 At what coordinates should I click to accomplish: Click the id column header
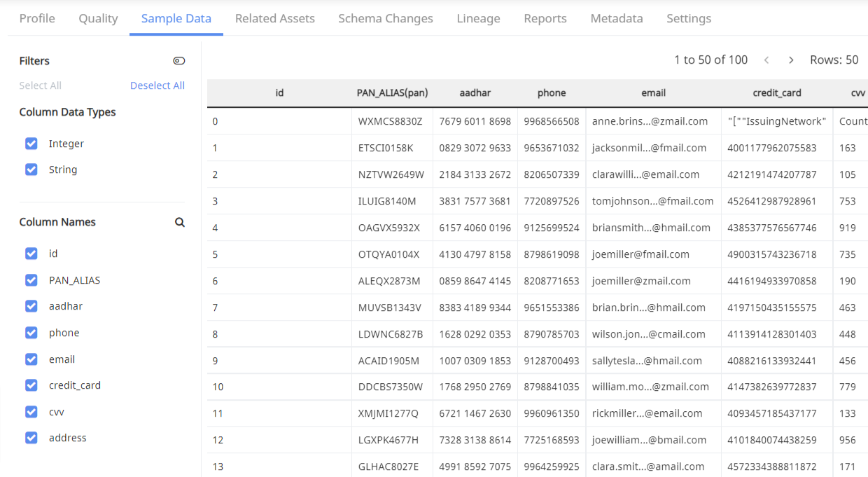click(x=279, y=92)
